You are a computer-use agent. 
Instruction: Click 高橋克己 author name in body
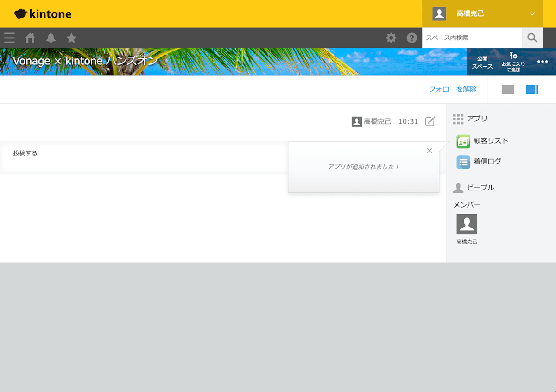(378, 121)
